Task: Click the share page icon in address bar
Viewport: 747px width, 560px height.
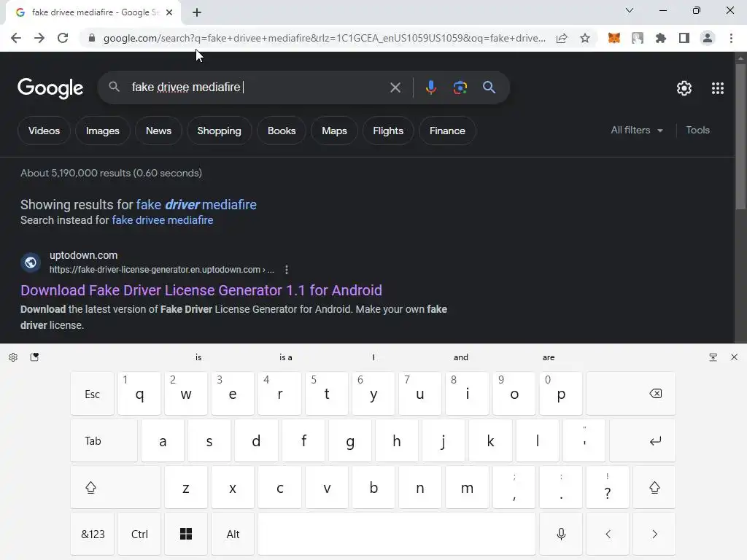Action: point(562,38)
